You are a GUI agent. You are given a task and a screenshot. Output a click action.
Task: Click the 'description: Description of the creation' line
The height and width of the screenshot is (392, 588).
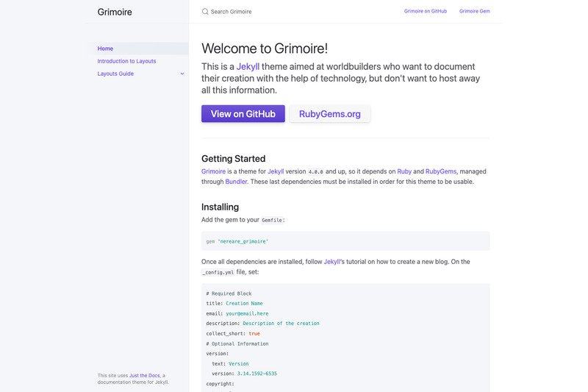pos(262,324)
